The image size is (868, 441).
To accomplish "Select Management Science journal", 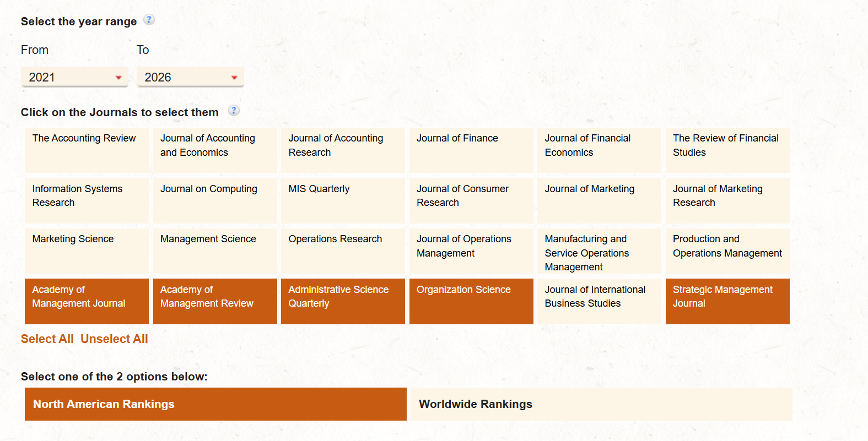I will coord(215,251).
